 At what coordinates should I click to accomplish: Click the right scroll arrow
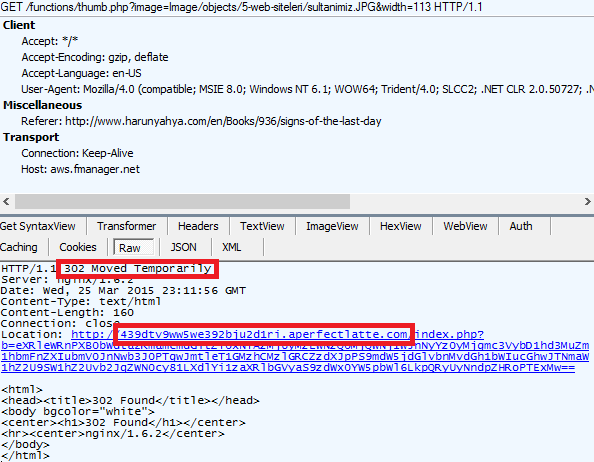pyautogui.click(x=587, y=201)
